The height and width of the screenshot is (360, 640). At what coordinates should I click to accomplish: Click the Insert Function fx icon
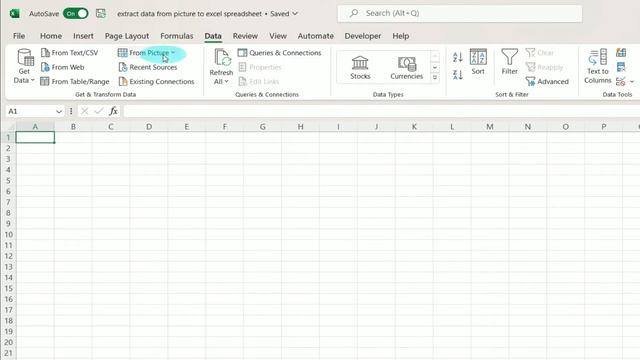coord(113,111)
